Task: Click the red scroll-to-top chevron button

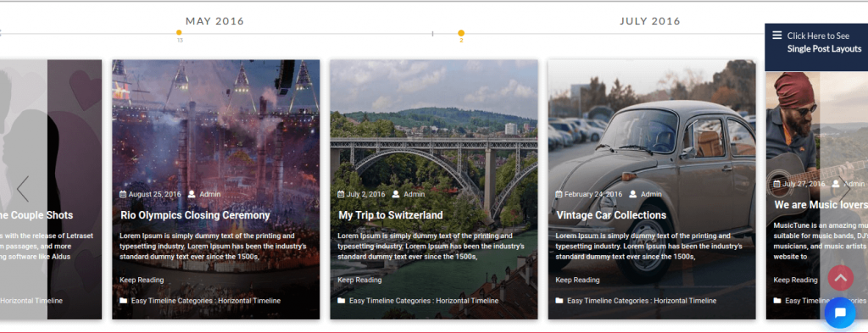Action: (x=840, y=278)
